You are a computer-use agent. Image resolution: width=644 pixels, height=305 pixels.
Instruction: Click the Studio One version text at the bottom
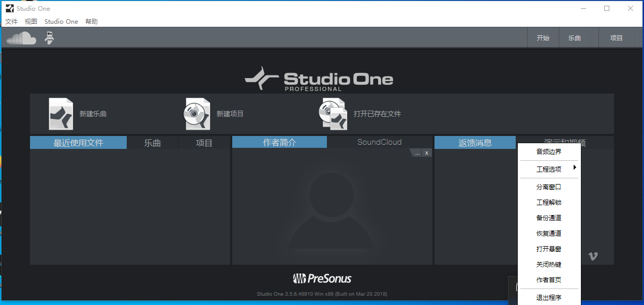(322, 294)
